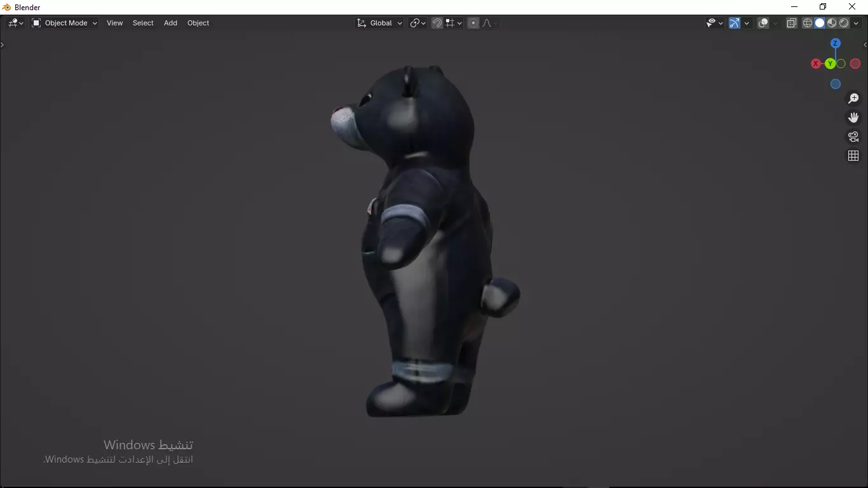
Task: Click the zoom magnifier viewport icon
Action: click(x=853, y=98)
